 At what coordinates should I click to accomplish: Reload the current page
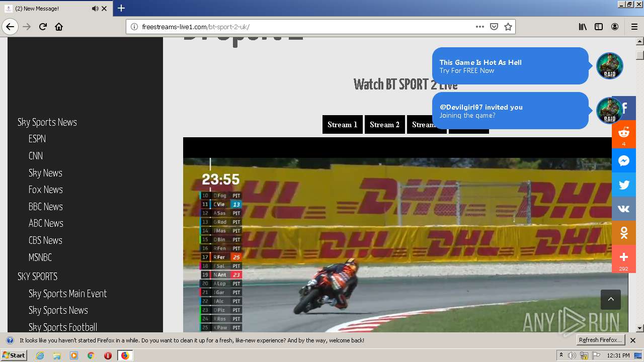tap(43, 27)
